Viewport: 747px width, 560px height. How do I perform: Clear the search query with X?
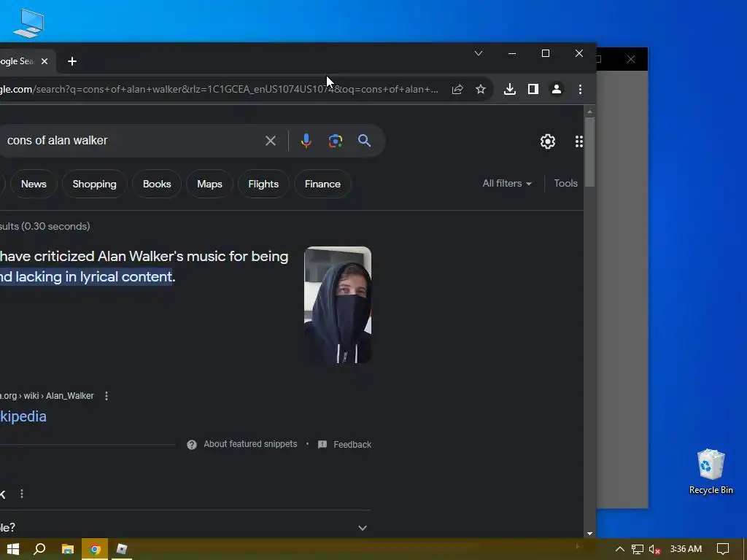tap(271, 141)
